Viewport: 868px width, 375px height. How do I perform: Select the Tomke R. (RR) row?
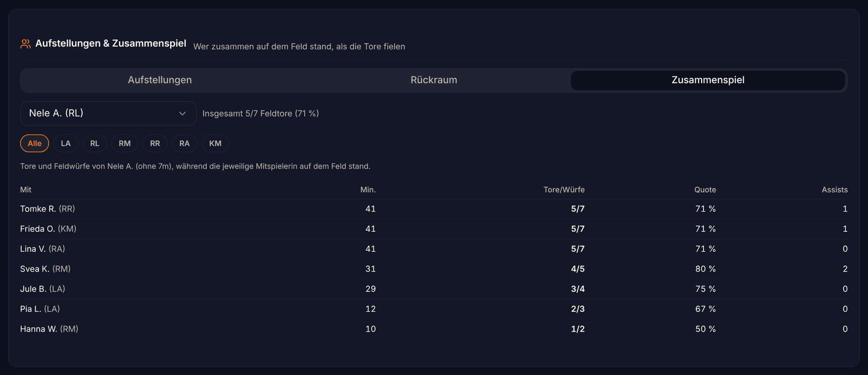point(434,209)
